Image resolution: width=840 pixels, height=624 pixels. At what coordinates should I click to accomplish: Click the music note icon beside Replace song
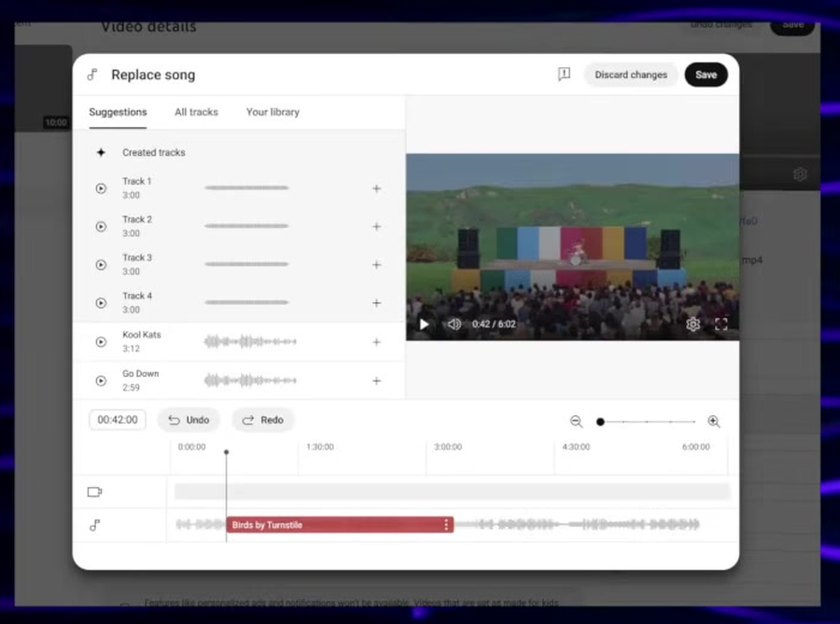(x=92, y=75)
